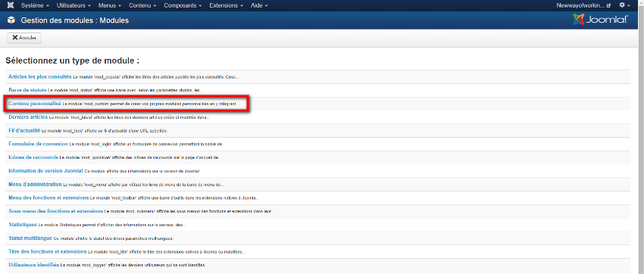644x274 pixels.
Task: Open the Aide menu
Action: 259,5
